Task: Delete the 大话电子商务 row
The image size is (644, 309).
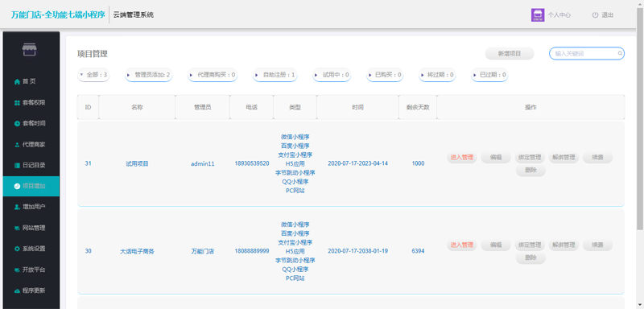Action: 530,258
